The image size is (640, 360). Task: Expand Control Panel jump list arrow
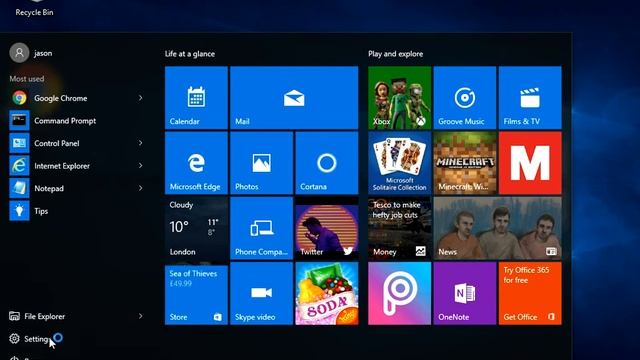click(140, 143)
